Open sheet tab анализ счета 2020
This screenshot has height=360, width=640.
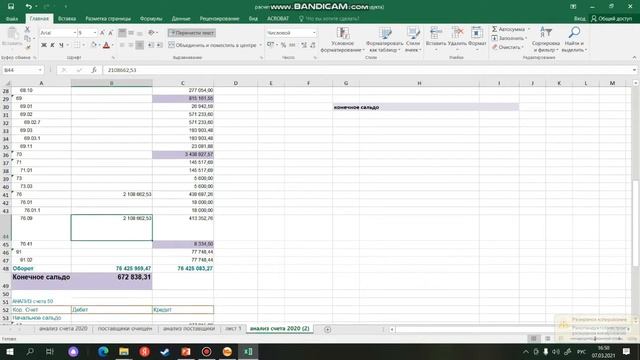click(x=63, y=329)
